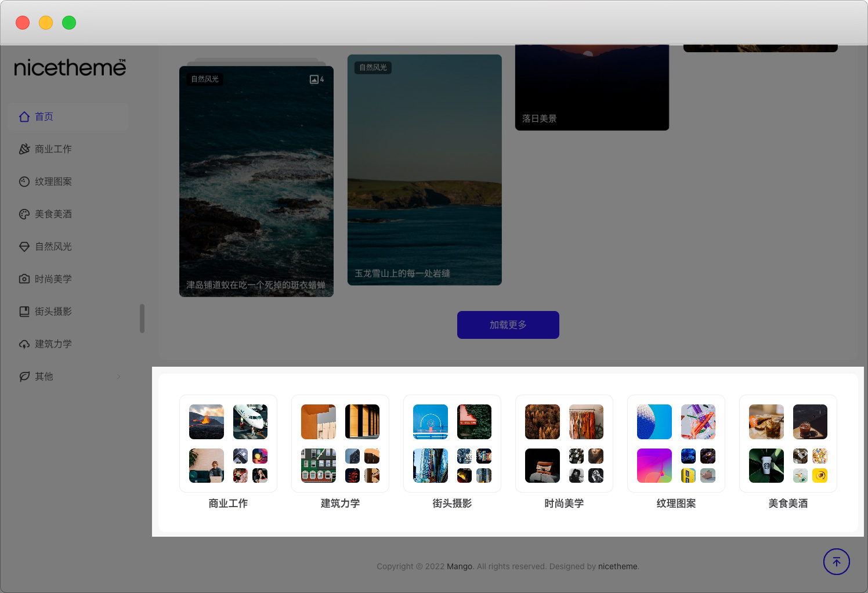Open the 玉龙雪山上的每一处岩缝 post title
Screen dimensions: 868x593
403,273
